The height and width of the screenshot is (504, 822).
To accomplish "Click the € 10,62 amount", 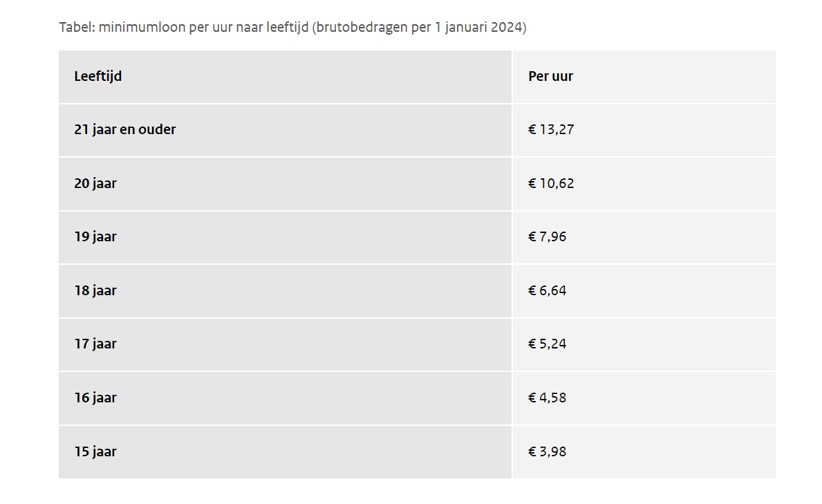I will tap(551, 184).
